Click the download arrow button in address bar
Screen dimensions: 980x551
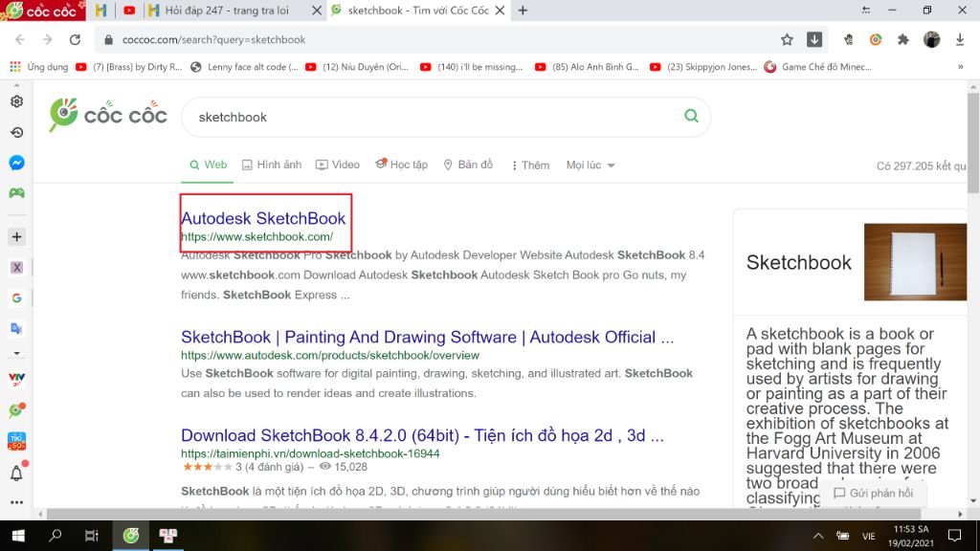pos(814,39)
